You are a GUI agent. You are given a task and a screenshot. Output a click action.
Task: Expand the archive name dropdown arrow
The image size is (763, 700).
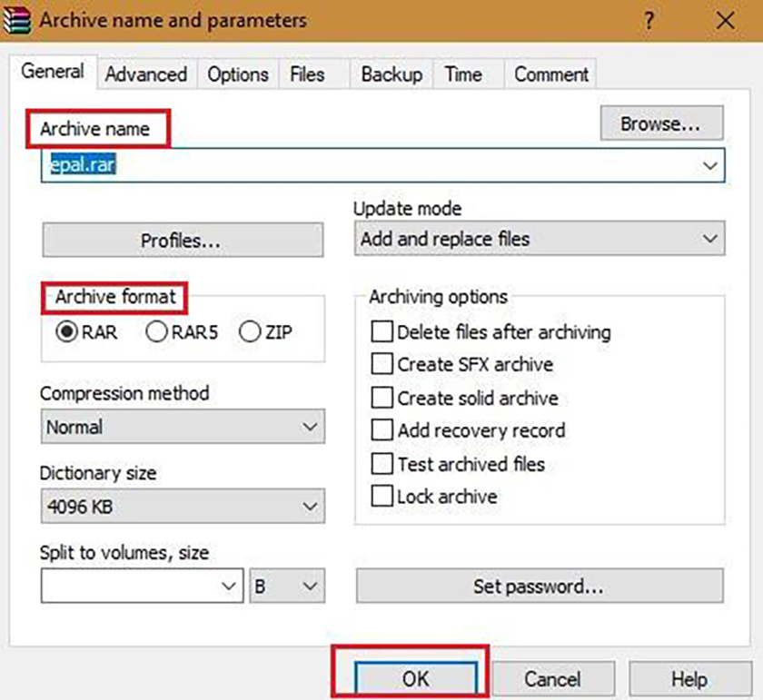pos(709,165)
